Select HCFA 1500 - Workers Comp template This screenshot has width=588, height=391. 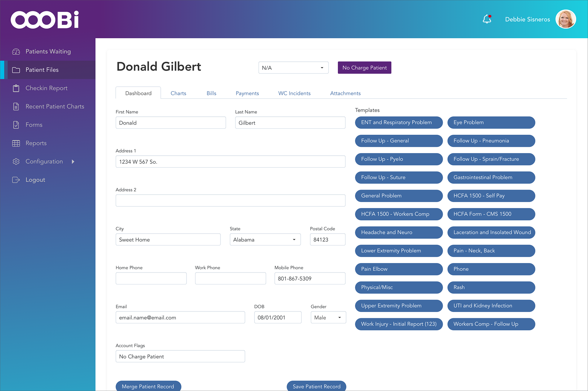[x=399, y=214]
